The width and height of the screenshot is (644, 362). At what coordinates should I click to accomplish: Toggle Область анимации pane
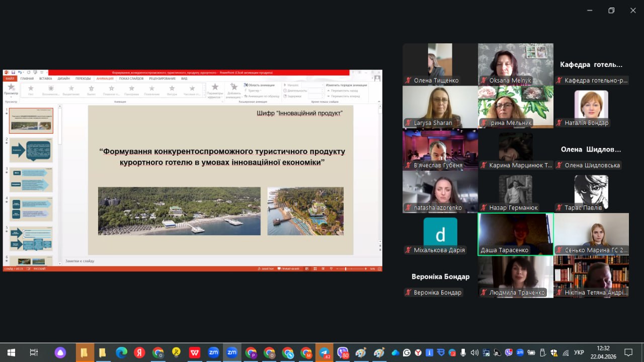tap(260, 85)
